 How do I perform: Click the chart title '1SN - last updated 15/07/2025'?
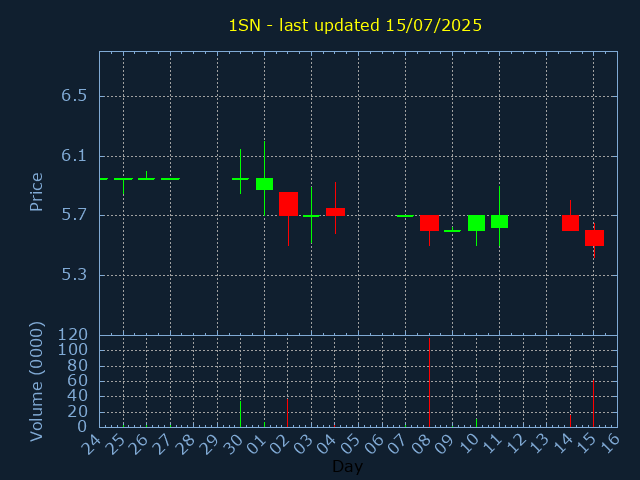click(x=355, y=25)
